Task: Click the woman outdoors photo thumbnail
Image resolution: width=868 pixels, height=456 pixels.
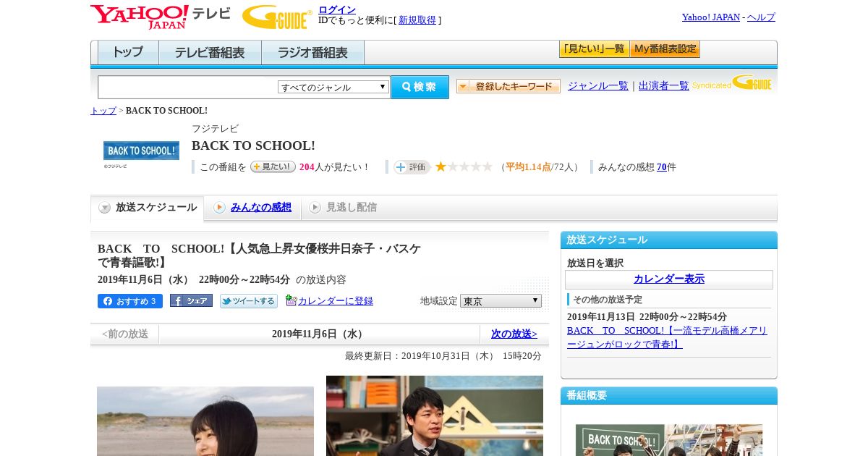Action: click(x=205, y=421)
